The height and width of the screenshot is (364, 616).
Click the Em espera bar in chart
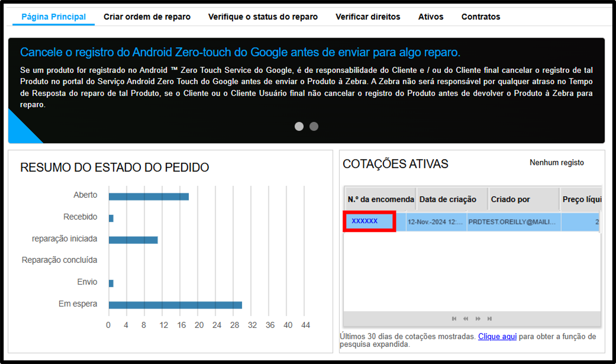(175, 305)
